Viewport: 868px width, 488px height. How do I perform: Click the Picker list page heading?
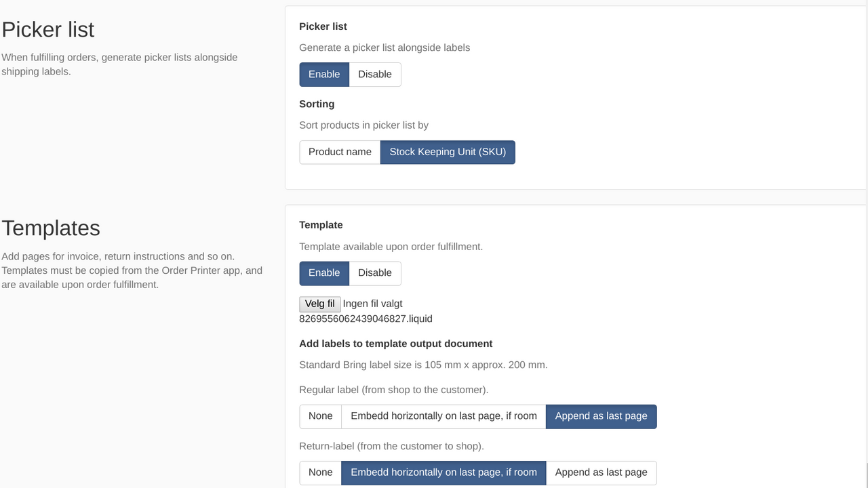tap(47, 29)
